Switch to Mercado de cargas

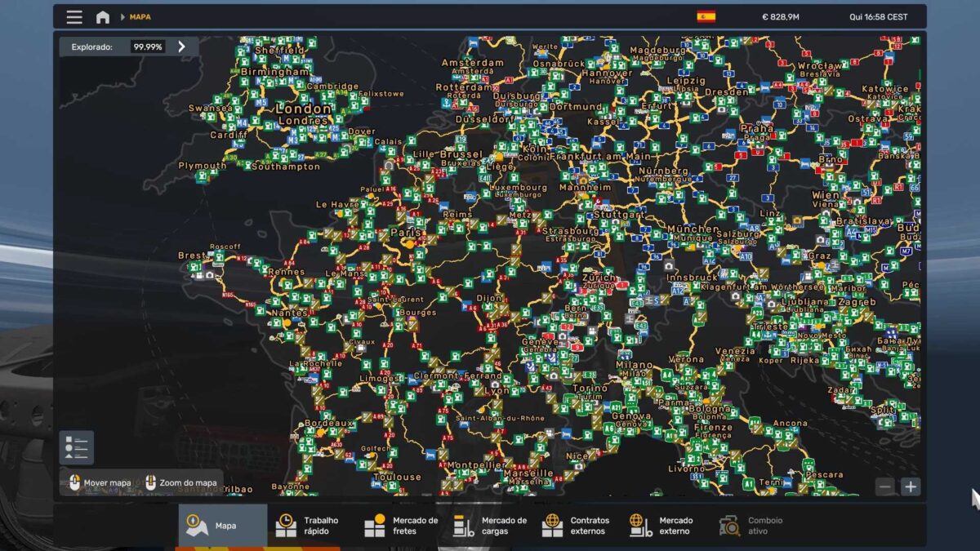490,526
